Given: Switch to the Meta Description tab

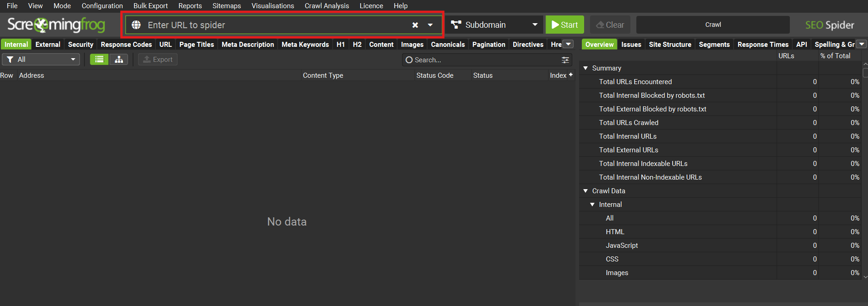Looking at the screenshot, I should [x=248, y=45].
